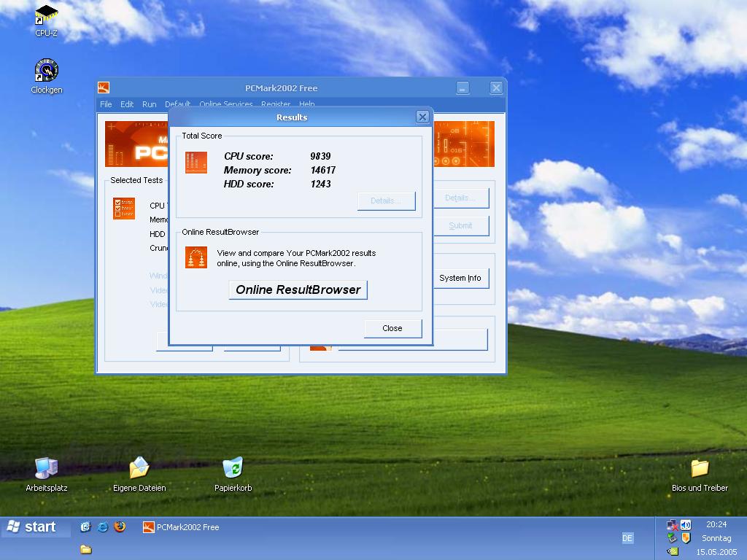The height and width of the screenshot is (560, 747).
Task: Click the DE language indicator
Action: pyautogui.click(x=627, y=538)
